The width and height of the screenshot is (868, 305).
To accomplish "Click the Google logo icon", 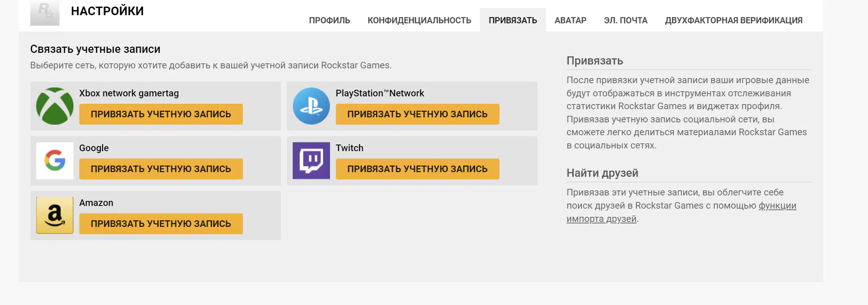I will pos(55,161).
